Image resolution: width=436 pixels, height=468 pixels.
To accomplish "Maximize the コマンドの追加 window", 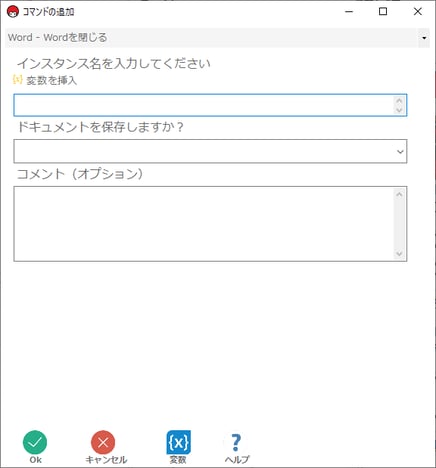I will [383, 12].
